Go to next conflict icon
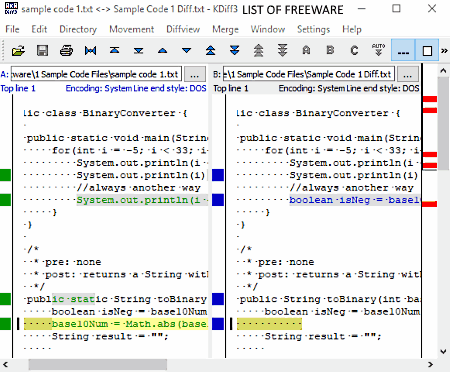Screen dimensions: 450x372 click(234, 51)
